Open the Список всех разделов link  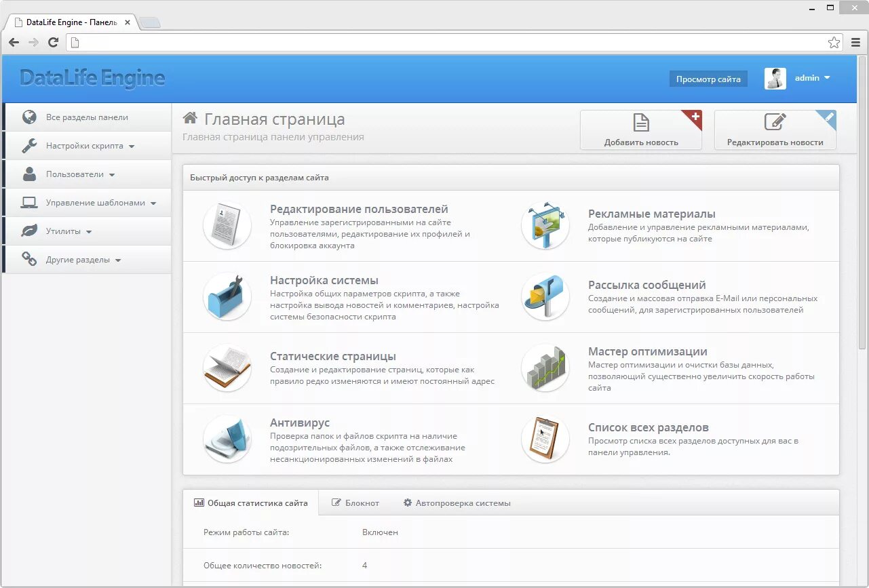point(649,427)
